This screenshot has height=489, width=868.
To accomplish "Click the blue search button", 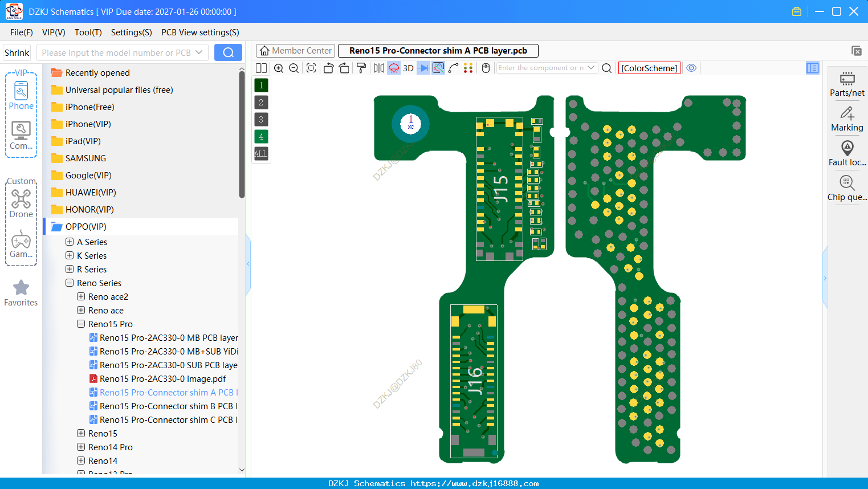I will tap(228, 52).
